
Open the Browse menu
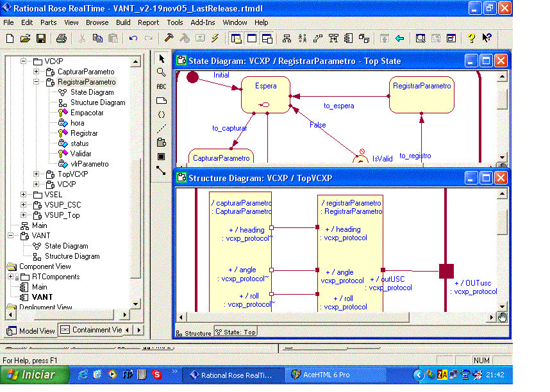pyautogui.click(x=97, y=22)
